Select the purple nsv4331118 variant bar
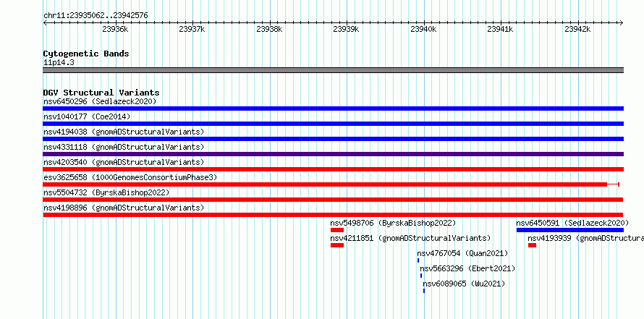This screenshot has height=319, width=644. (x=333, y=154)
